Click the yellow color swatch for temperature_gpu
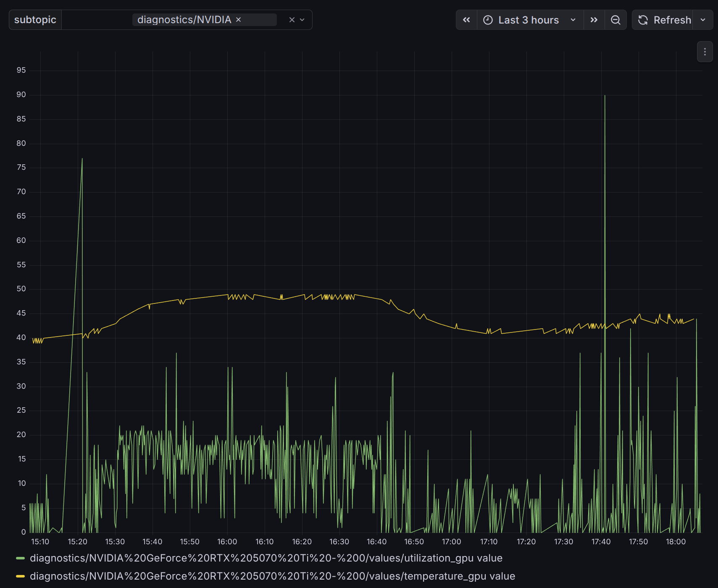 (x=20, y=576)
